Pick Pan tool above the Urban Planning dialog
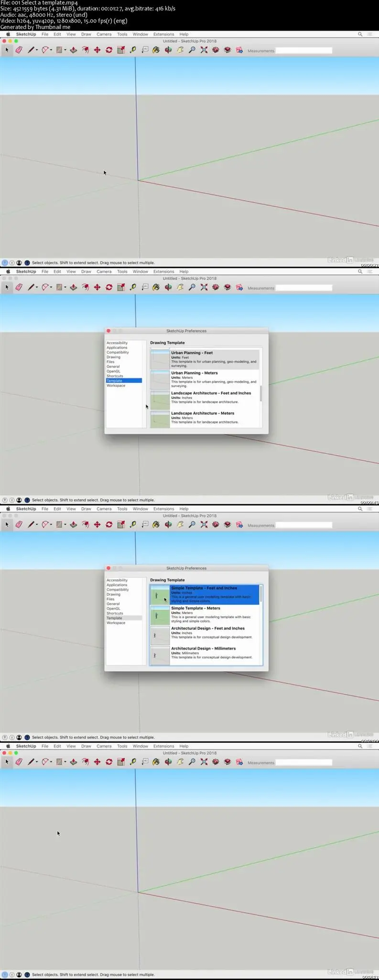Screen dimensions: 379x980 point(180,287)
